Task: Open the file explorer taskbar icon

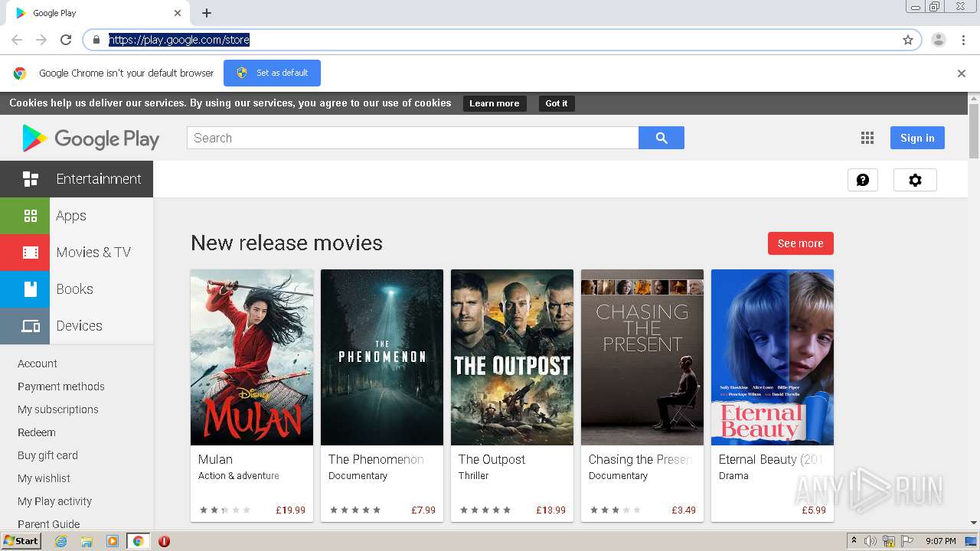Action: 87,541
